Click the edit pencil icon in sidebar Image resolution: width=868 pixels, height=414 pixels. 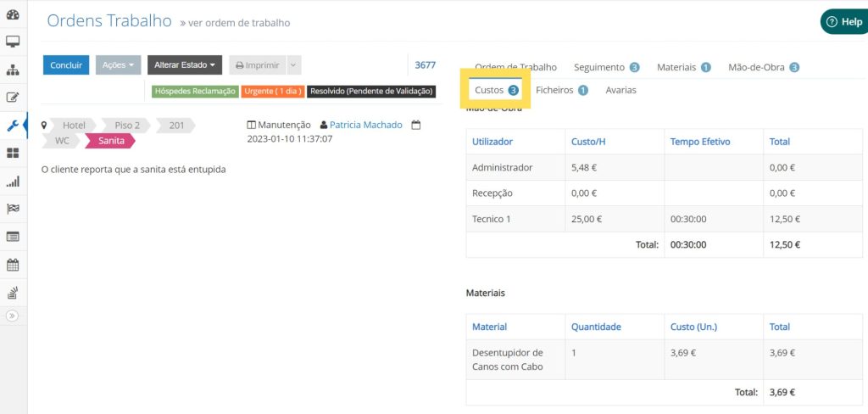[x=13, y=98]
